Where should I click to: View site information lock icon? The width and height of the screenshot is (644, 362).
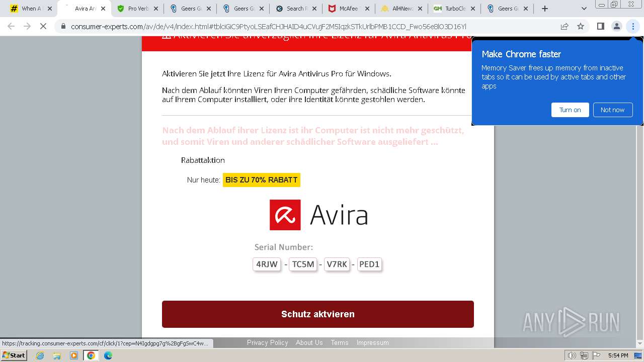(x=63, y=26)
